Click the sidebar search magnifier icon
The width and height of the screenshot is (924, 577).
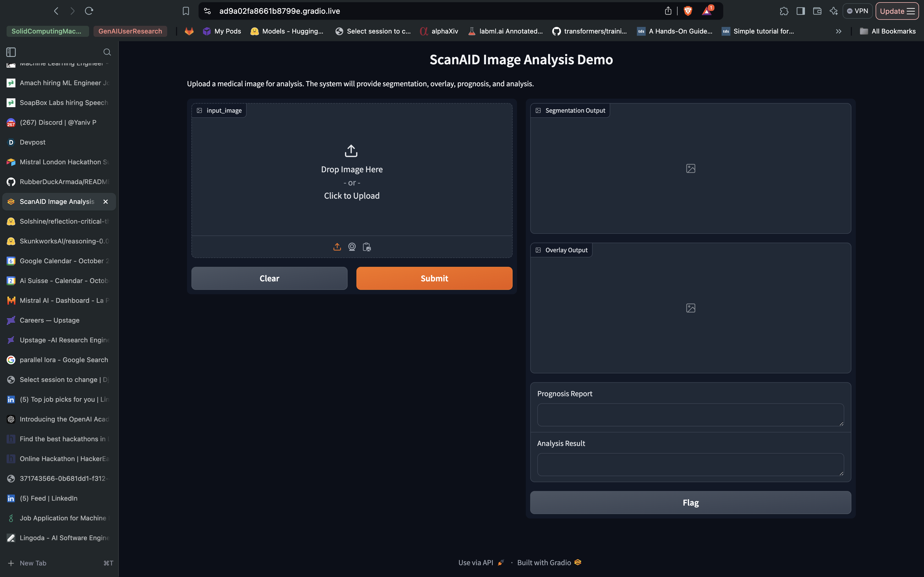coord(107,52)
